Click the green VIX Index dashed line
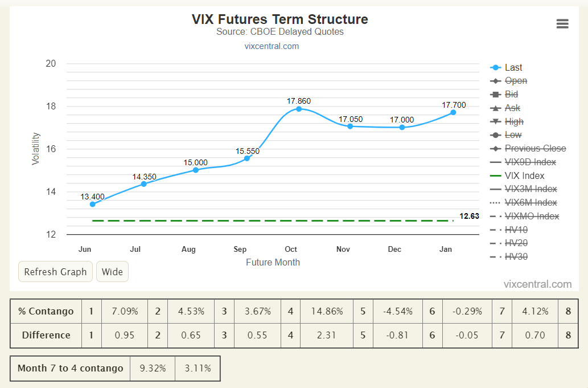Image resolution: width=588 pixels, height=388 pixels. (x=273, y=221)
